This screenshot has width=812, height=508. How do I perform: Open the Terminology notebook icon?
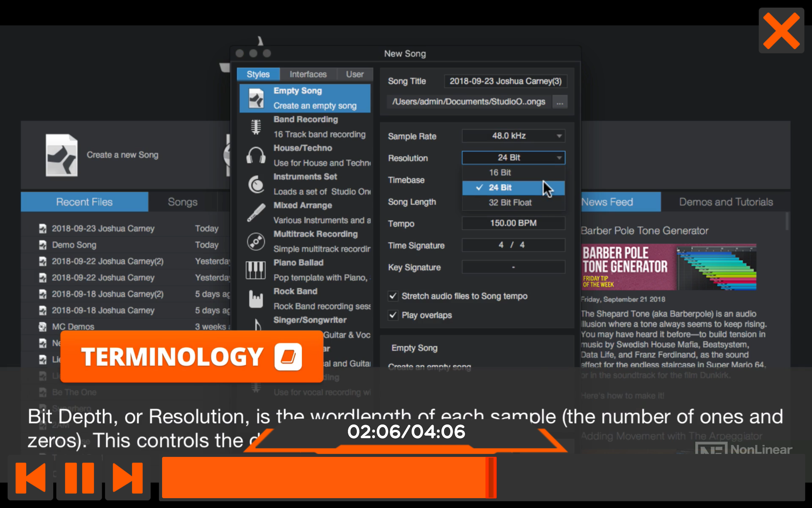click(x=288, y=357)
